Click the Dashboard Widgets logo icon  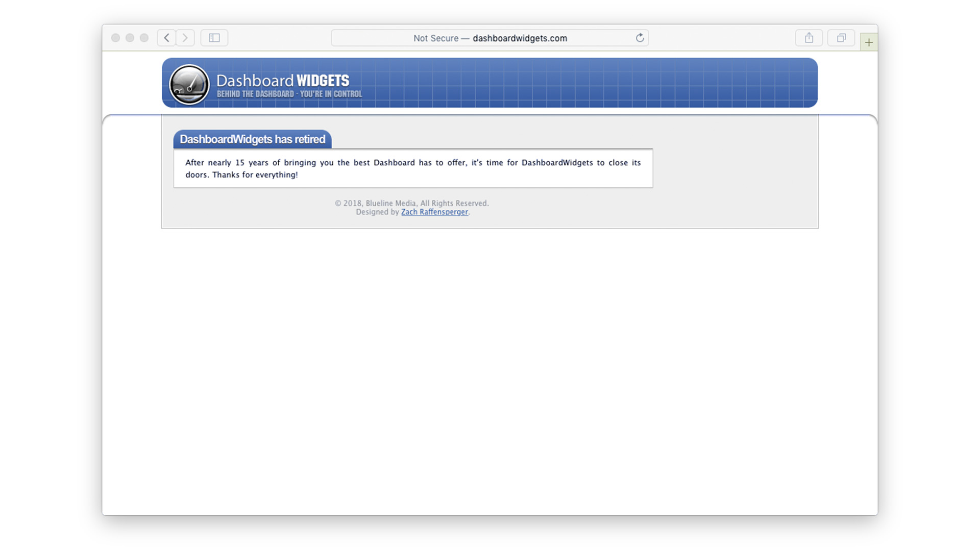pos(188,84)
